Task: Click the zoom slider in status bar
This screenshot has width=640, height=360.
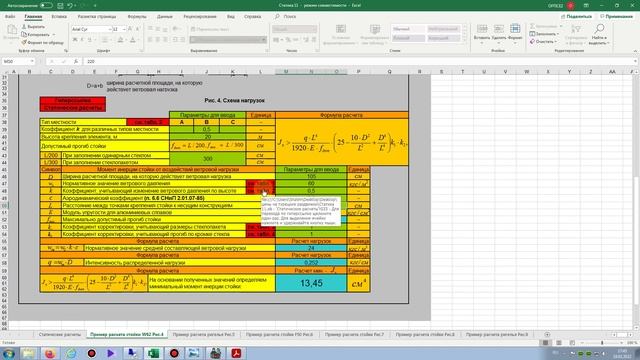Action: [x=602, y=343]
